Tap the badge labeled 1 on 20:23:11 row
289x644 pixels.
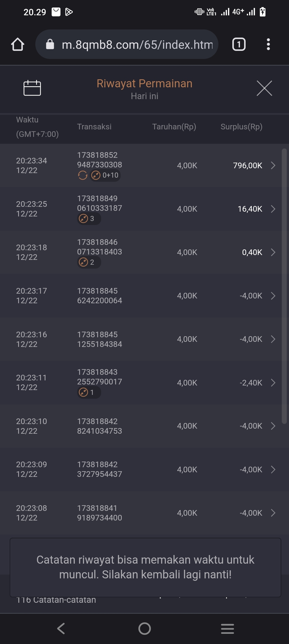89,392
